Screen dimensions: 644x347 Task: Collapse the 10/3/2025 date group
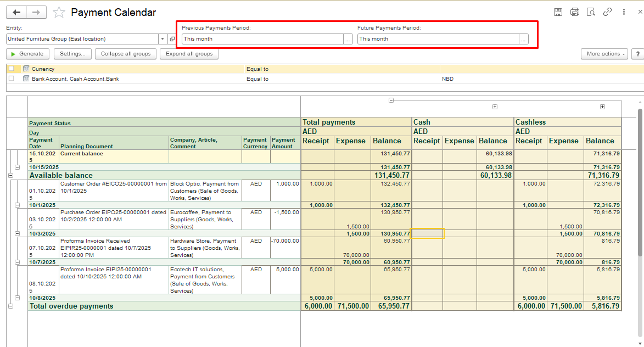click(x=17, y=233)
